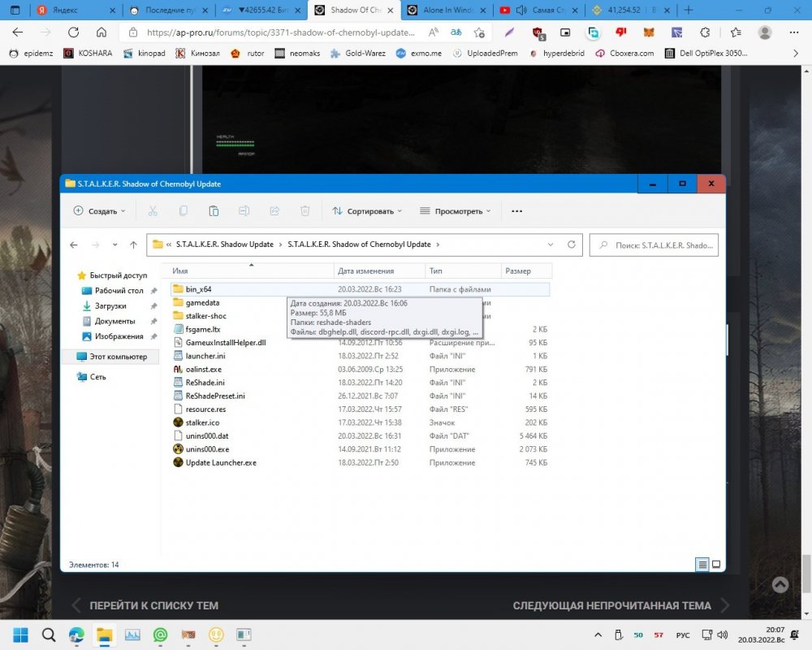Refresh the folder with reload icon

click(572, 245)
